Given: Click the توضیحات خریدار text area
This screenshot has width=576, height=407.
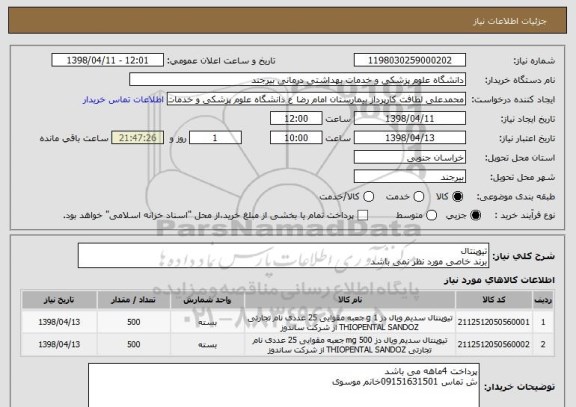Looking at the screenshot, I should [284, 385].
